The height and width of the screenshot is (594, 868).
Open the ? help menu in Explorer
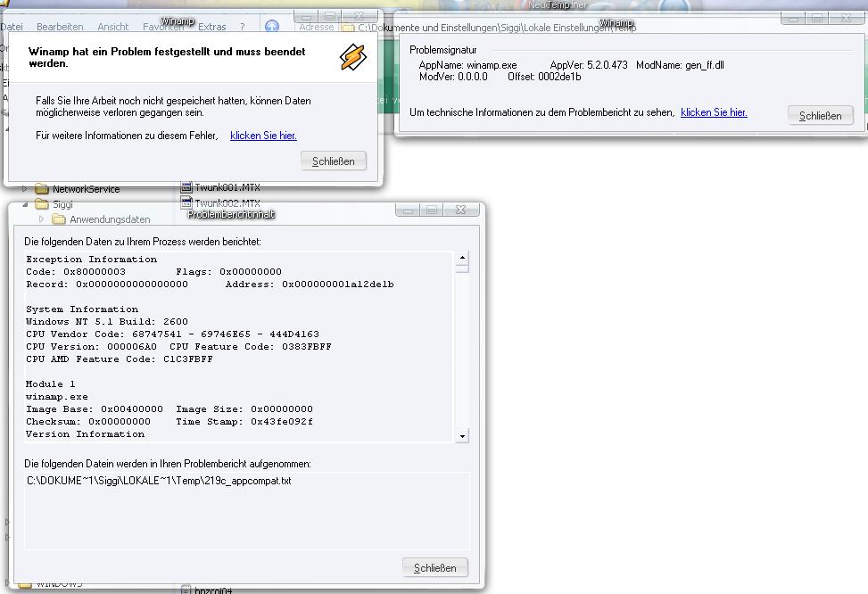[x=243, y=27]
